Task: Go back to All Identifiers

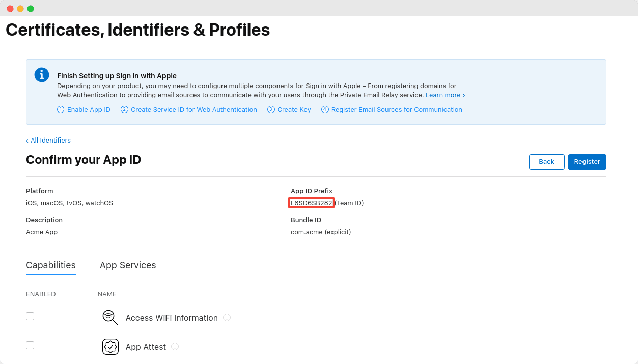Action: pos(48,141)
